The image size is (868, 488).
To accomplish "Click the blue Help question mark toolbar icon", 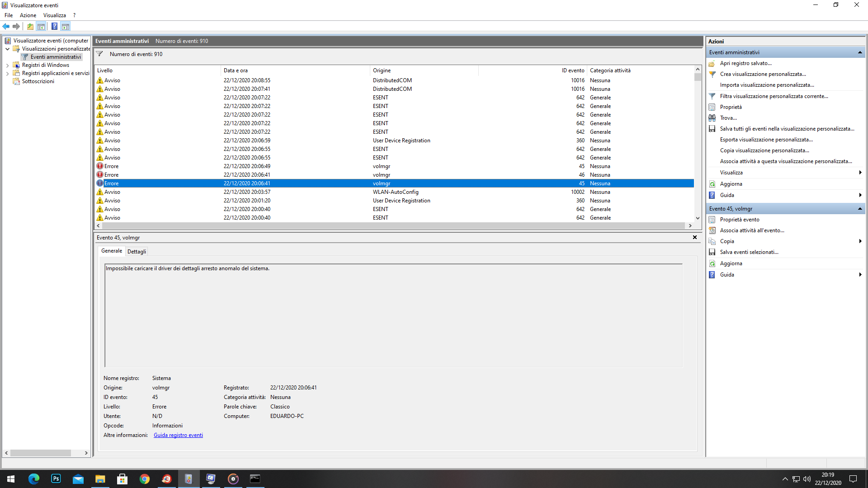I will click(54, 26).
